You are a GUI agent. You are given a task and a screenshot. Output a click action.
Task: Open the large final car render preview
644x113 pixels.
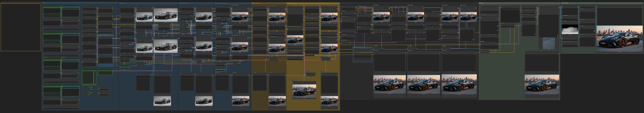point(619,39)
